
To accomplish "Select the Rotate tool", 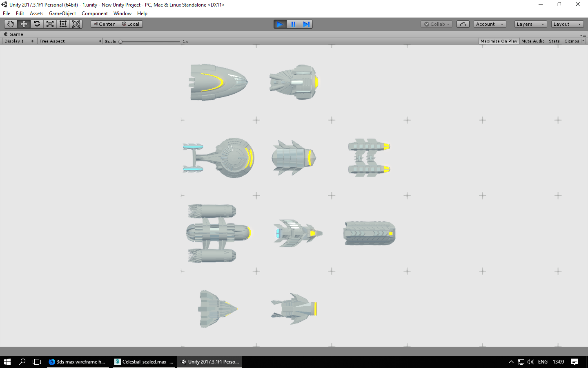I will [x=37, y=24].
